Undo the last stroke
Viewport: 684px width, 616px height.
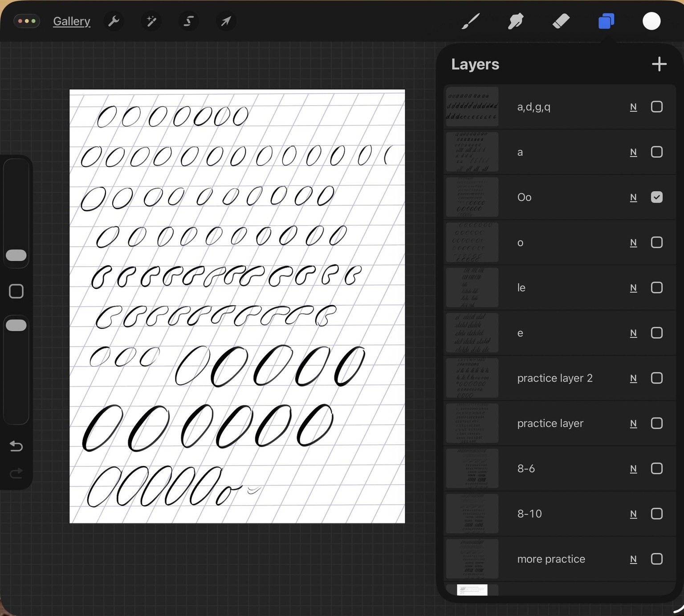click(x=16, y=446)
